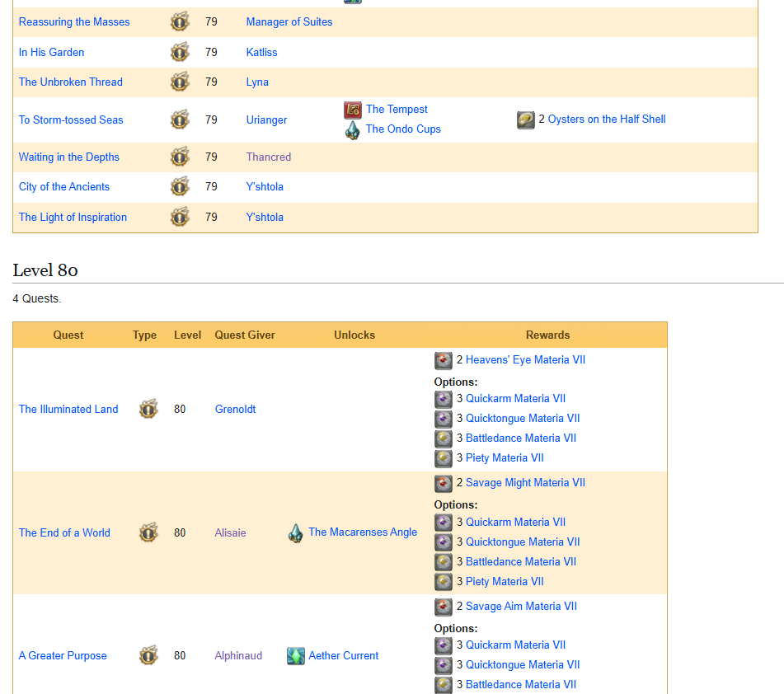Open The End of a World quest
784x694 pixels.
tap(64, 532)
